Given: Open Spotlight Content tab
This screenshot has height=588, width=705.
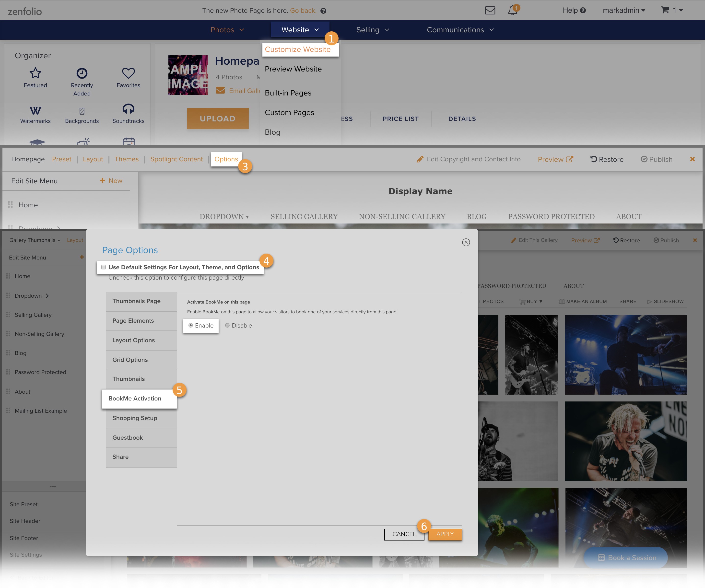Looking at the screenshot, I should [176, 159].
